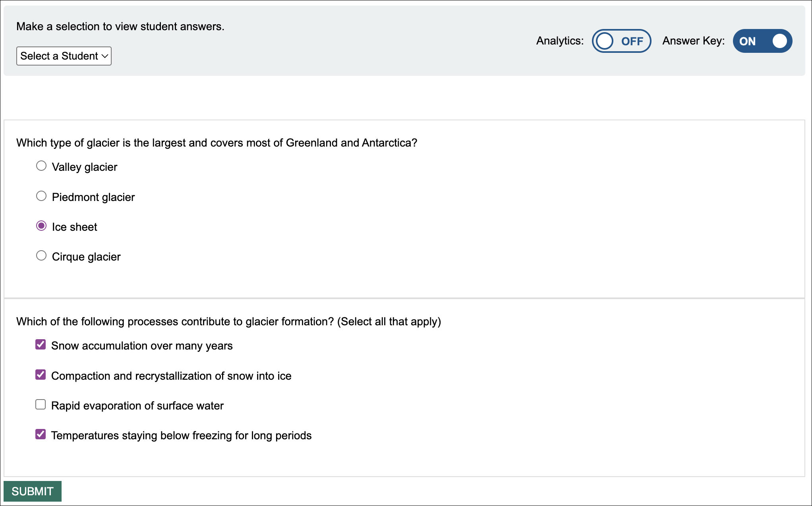Check Rapid evaporation of surface water
Screen dimensions: 812x506
40,404
